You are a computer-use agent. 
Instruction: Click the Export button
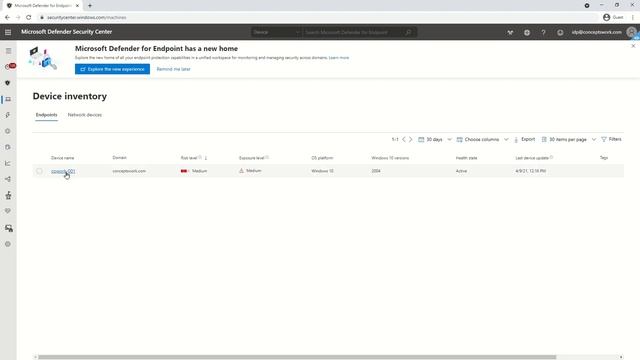[x=524, y=139]
